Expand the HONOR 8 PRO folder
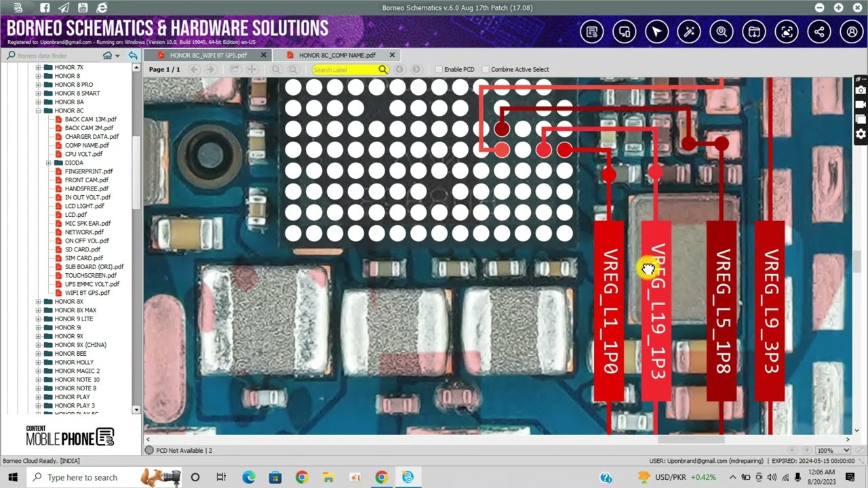Viewport: 868px width, 488px height. pos(39,85)
